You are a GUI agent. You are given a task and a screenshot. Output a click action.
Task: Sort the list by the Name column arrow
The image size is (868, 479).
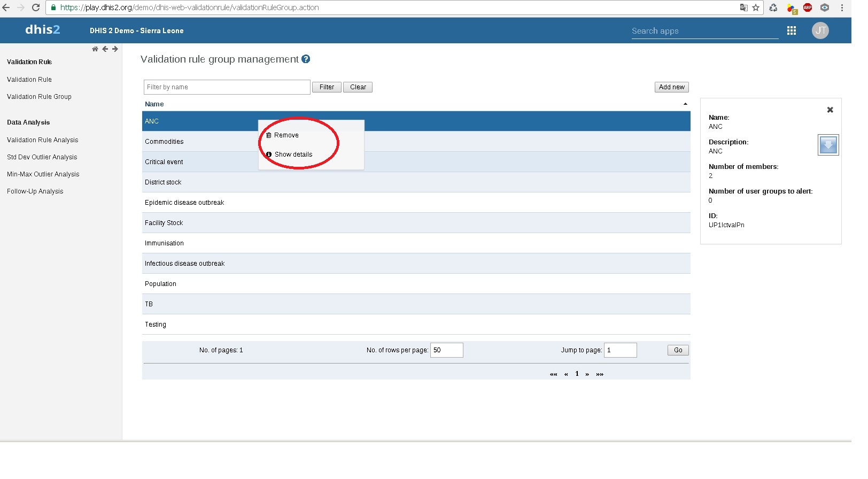pyautogui.click(x=685, y=104)
